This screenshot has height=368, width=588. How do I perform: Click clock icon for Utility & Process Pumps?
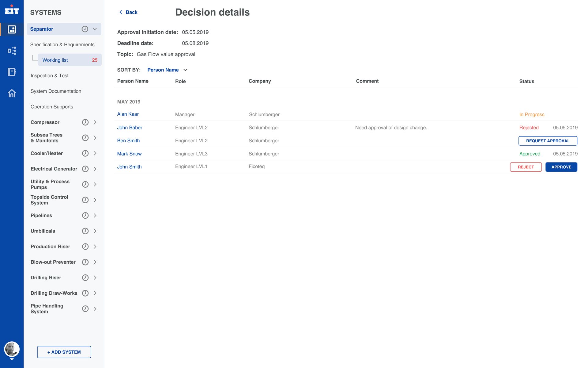click(x=85, y=184)
